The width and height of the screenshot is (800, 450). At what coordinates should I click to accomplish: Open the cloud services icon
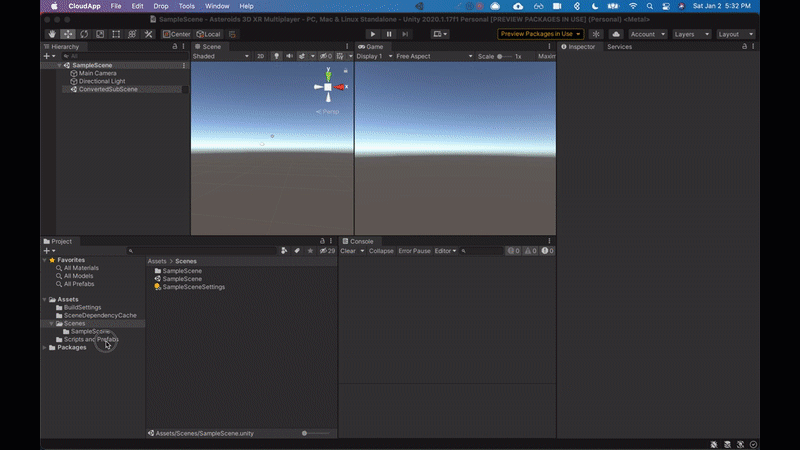(615, 34)
